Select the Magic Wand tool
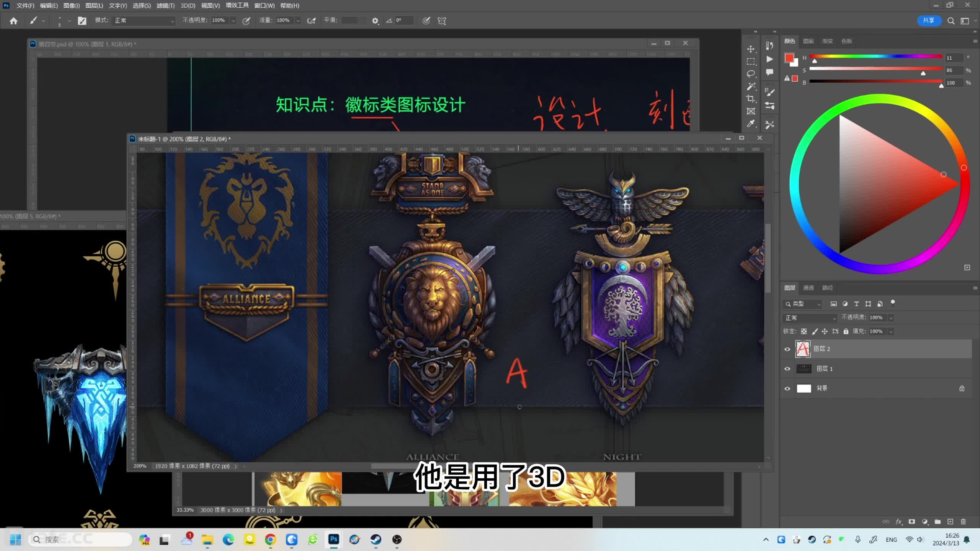The image size is (980, 551). pos(751,86)
